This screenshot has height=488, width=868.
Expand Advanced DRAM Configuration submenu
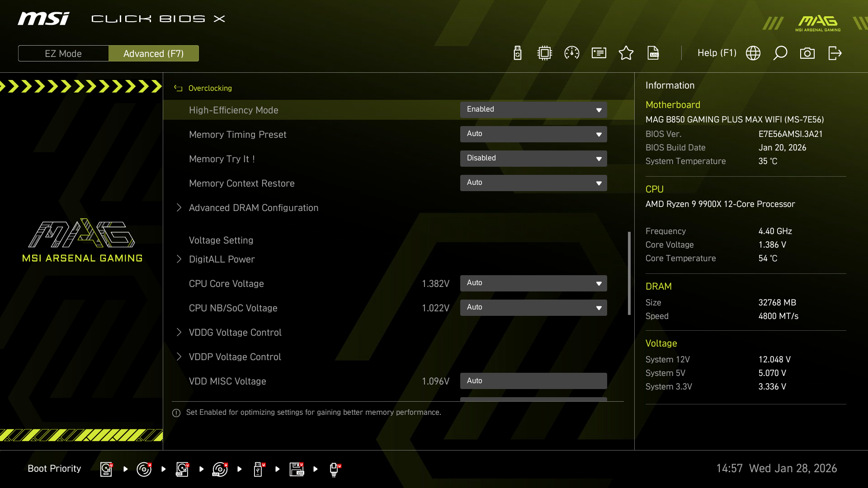click(253, 208)
